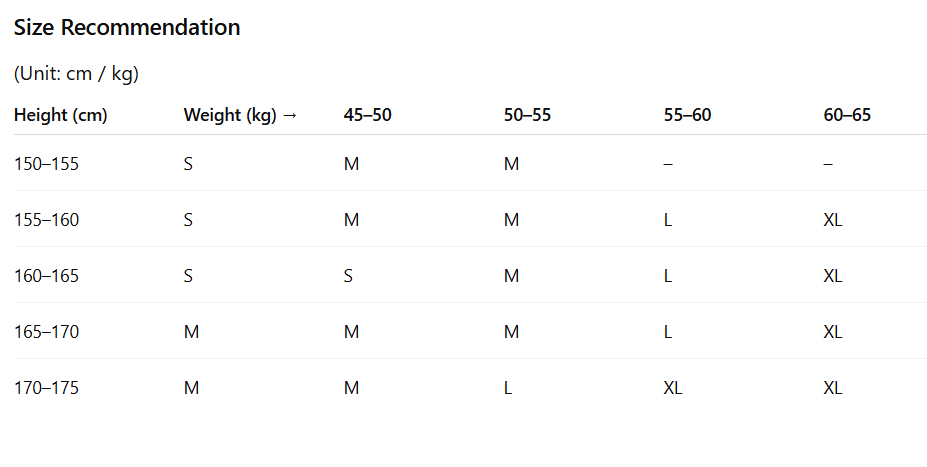
Task: Select the 160–165 height row label
Action: [46, 276]
